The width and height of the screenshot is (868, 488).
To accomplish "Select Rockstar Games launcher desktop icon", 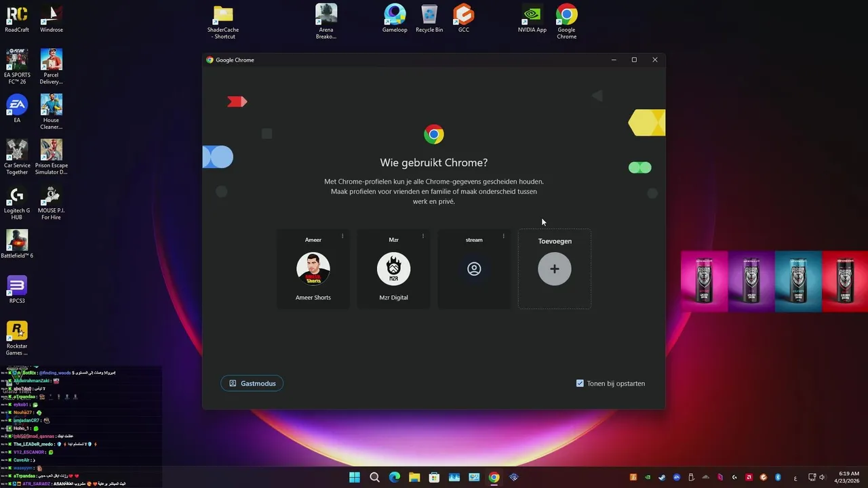I will pos(17,338).
